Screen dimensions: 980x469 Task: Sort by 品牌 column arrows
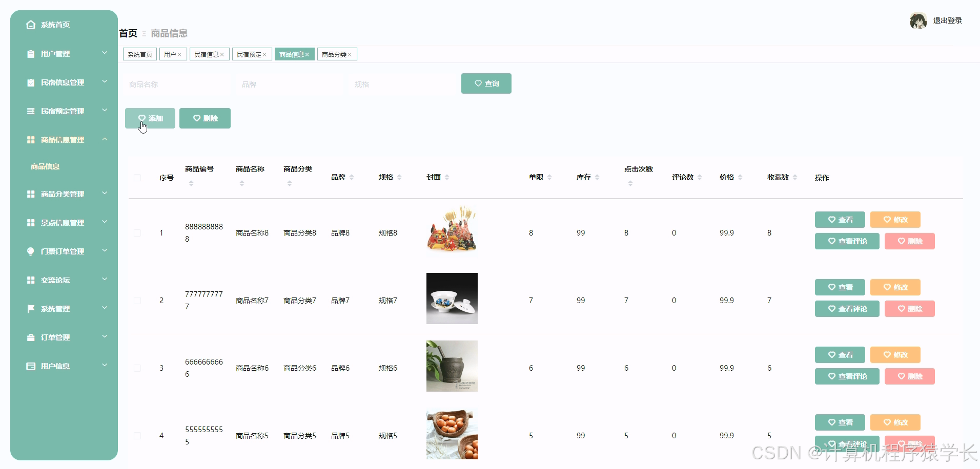click(352, 177)
